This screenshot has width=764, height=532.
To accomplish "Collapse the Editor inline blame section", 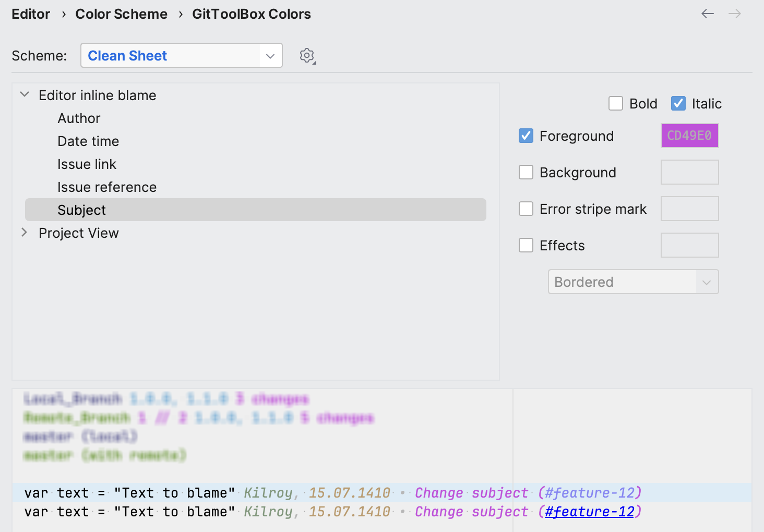I will tap(24, 94).
